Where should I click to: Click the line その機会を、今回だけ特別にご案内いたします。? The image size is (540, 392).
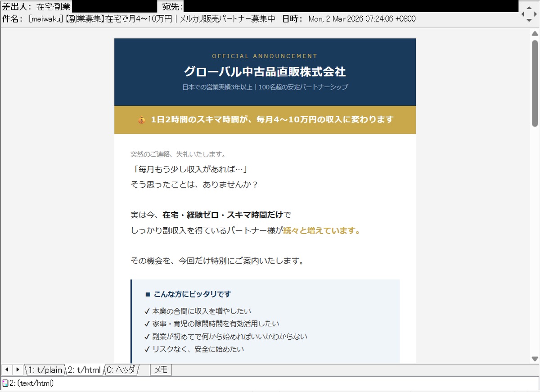[x=217, y=261]
